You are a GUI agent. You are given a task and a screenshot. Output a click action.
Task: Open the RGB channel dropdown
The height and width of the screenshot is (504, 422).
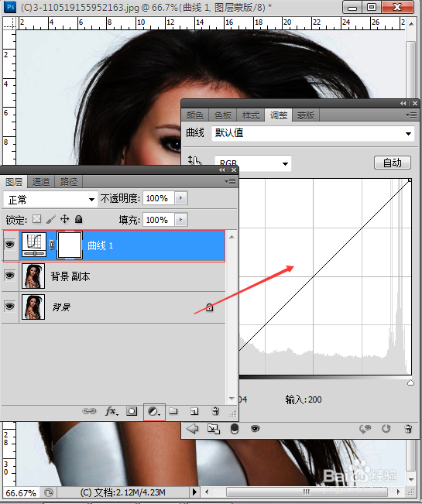[253, 163]
